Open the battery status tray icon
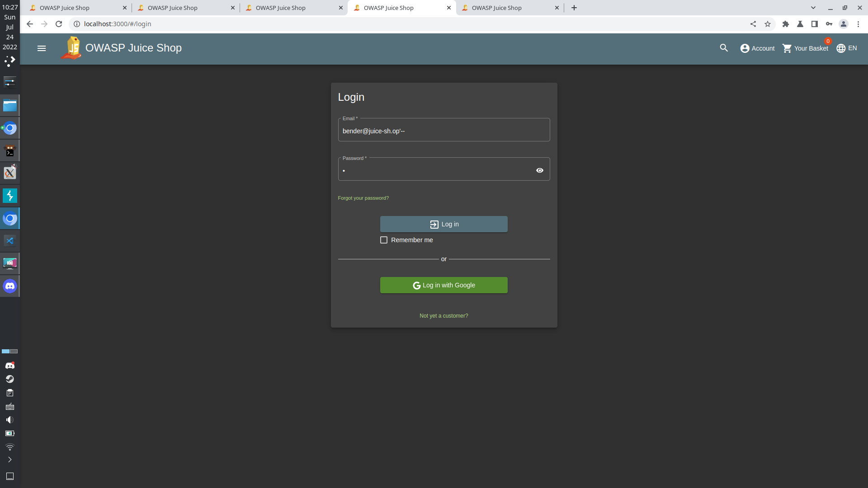The width and height of the screenshot is (868, 488). click(x=10, y=433)
